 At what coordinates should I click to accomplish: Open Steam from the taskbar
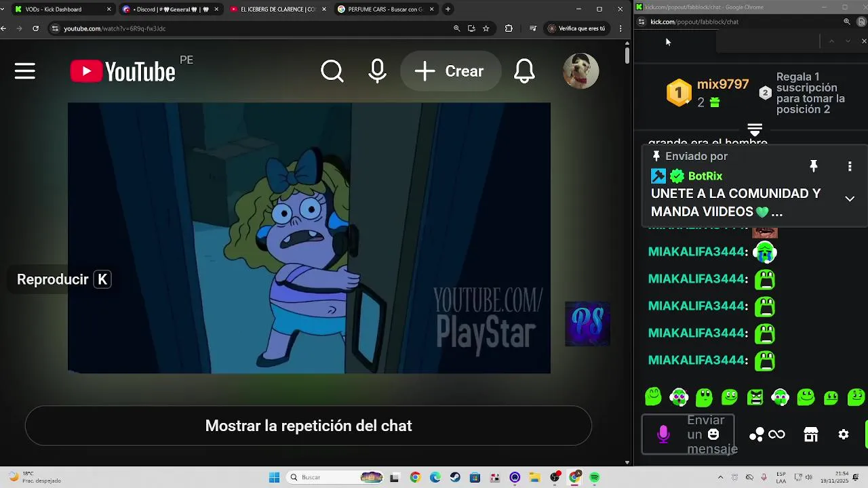(455, 477)
